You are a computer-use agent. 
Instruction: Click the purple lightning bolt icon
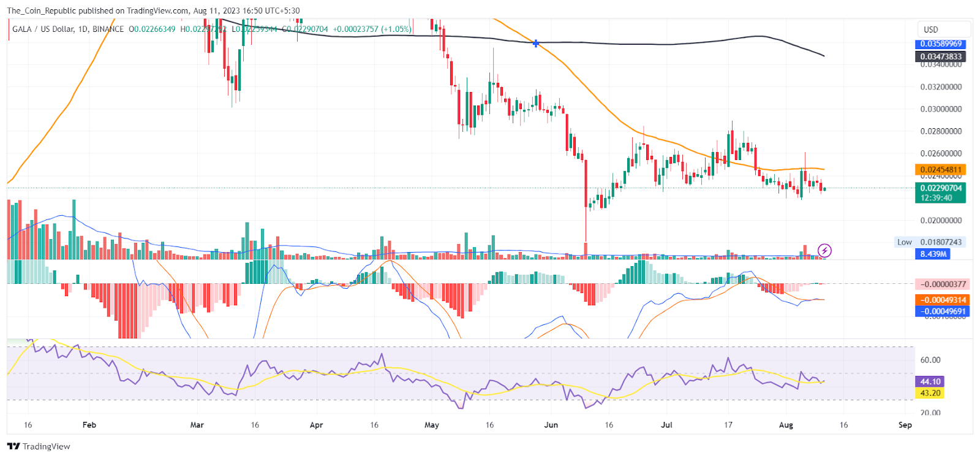point(825,250)
